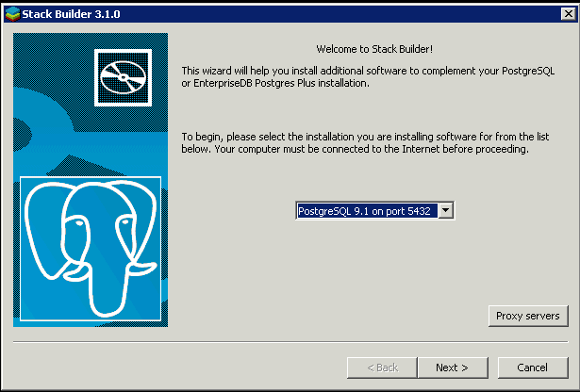Open the Proxy servers settings

[528, 316]
